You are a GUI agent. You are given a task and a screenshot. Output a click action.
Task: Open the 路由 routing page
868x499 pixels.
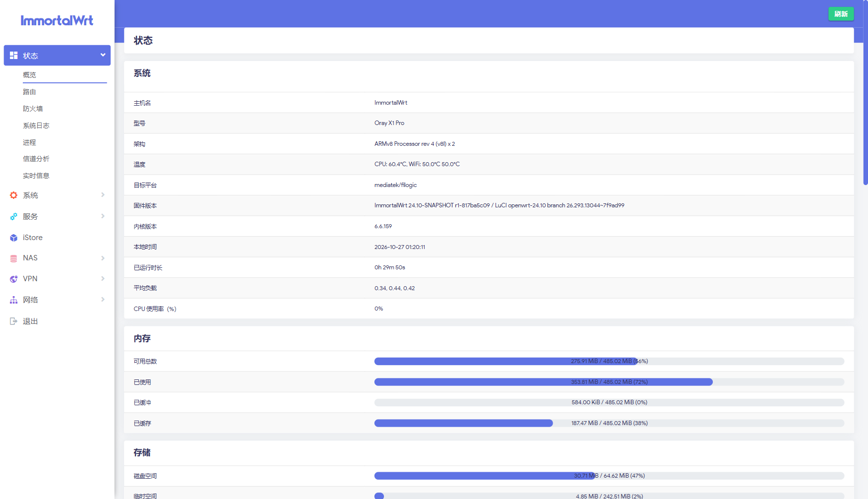(x=29, y=92)
